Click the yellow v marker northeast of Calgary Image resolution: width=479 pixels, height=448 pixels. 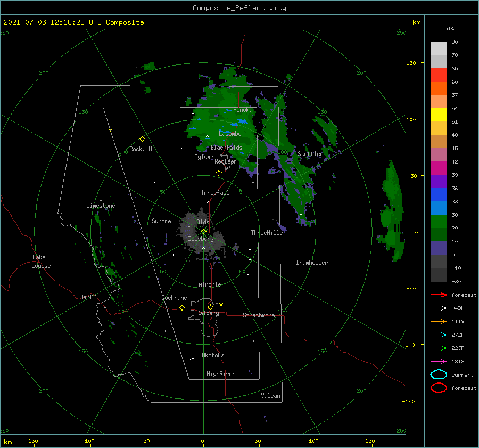[221, 305]
